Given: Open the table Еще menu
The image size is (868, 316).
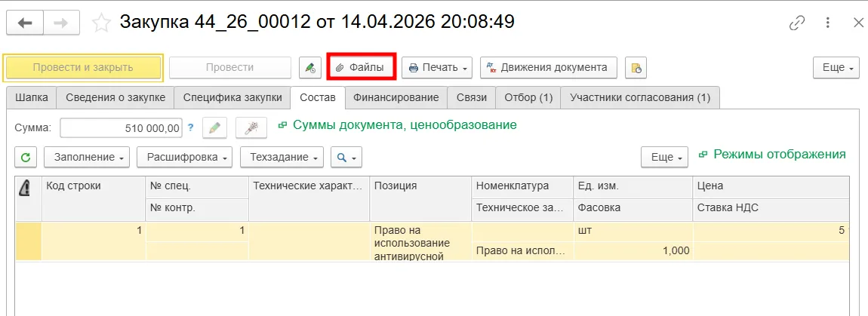Looking at the screenshot, I should pos(664,157).
